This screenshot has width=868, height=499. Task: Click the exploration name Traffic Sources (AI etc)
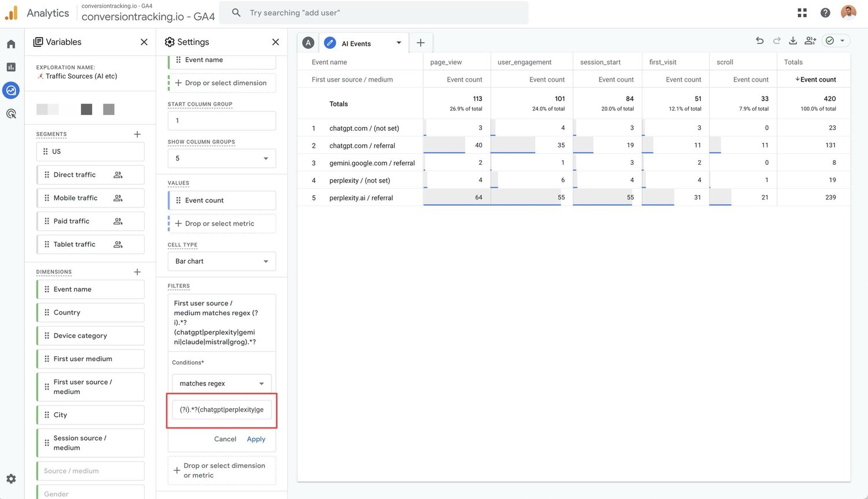pos(81,76)
